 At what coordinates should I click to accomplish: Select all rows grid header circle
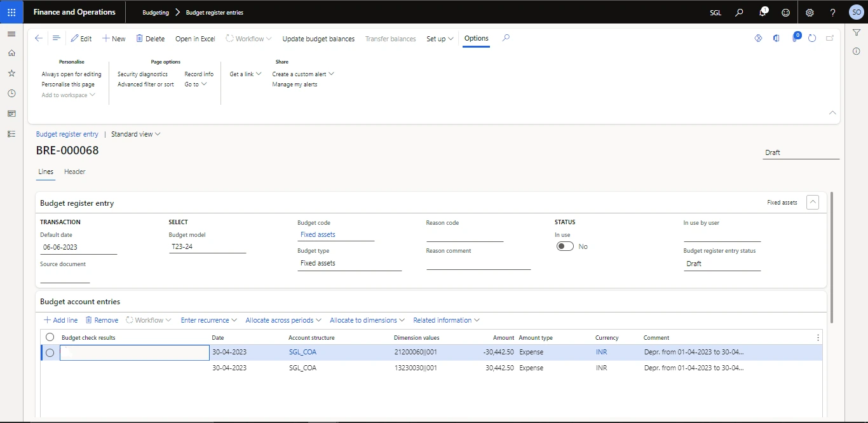click(x=50, y=337)
